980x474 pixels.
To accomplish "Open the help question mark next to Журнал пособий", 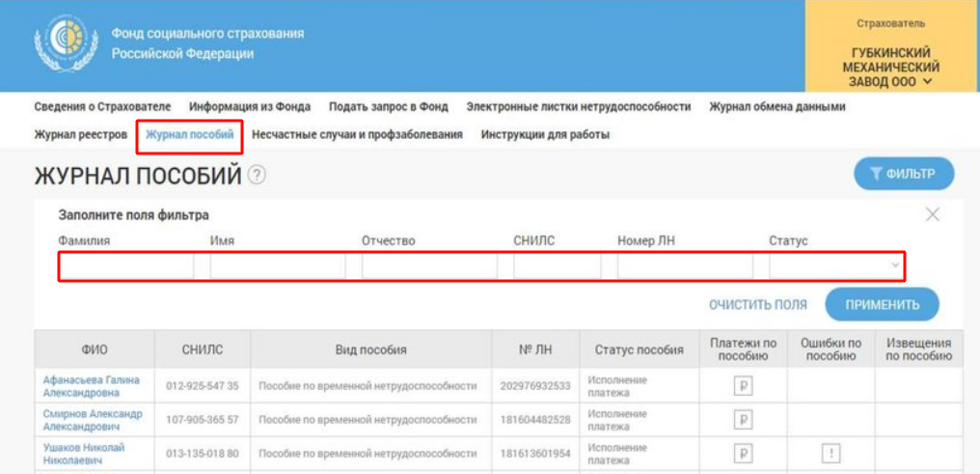I will coord(257,176).
